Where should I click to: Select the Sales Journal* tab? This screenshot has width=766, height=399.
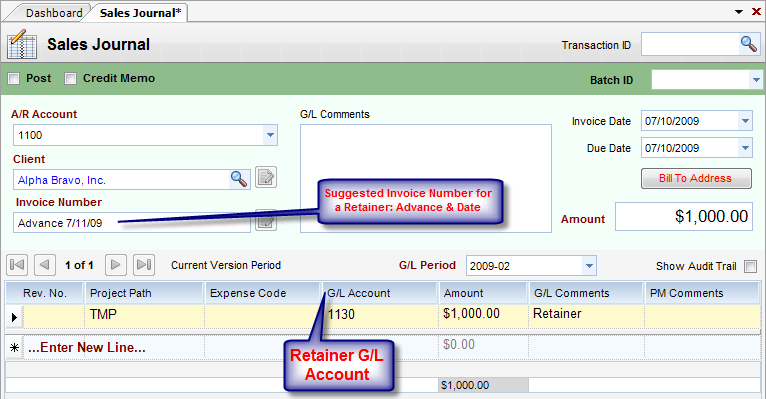pyautogui.click(x=140, y=13)
